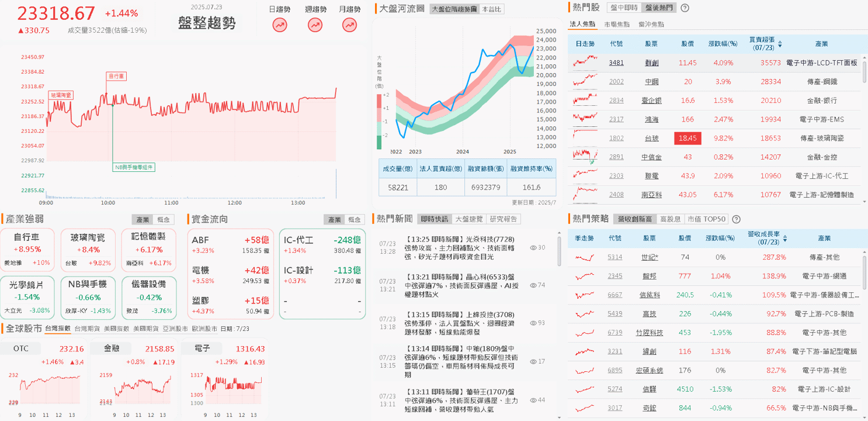Open the 光學鏡片 industry card
Screen dimensions: 868x421
tap(27, 297)
